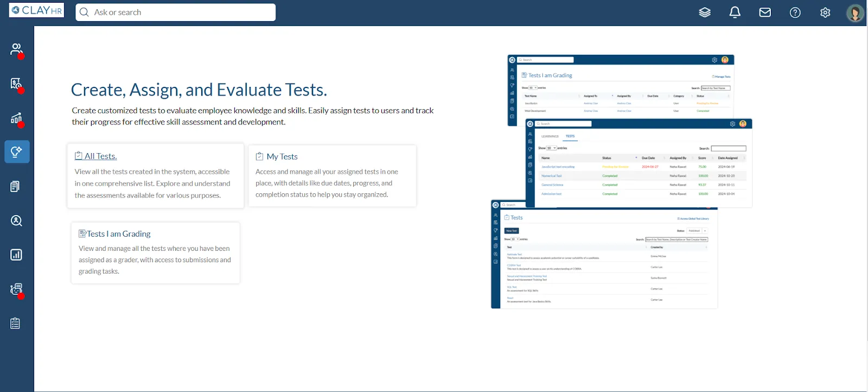Open the clipboard checklist sidebar icon
Viewport: 868px width, 392px height.
15,323
